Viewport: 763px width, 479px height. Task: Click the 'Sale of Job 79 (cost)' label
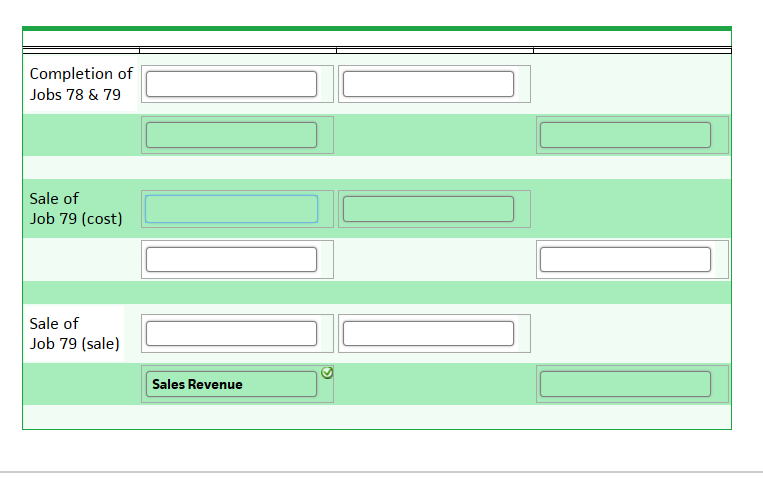(x=76, y=209)
